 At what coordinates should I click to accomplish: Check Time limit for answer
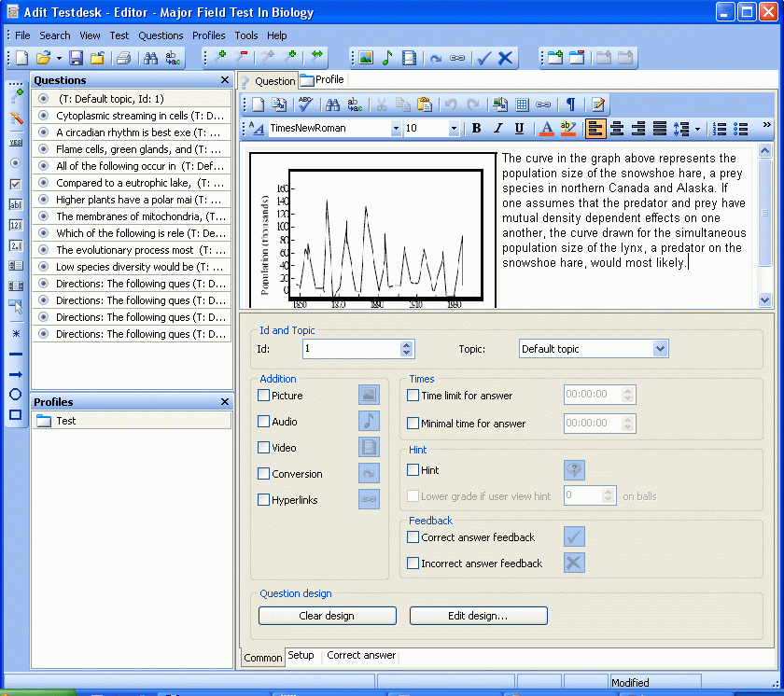pos(413,396)
